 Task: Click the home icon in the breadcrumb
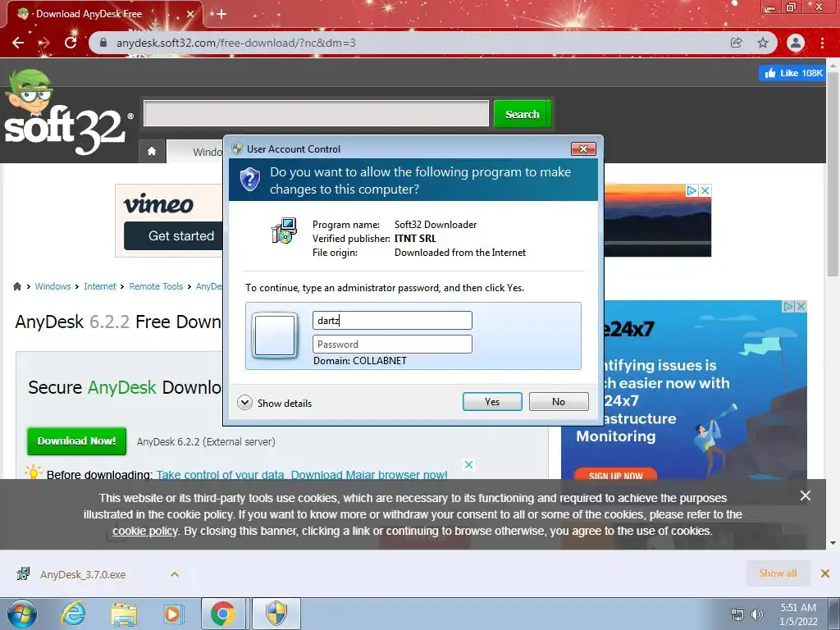coord(17,286)
